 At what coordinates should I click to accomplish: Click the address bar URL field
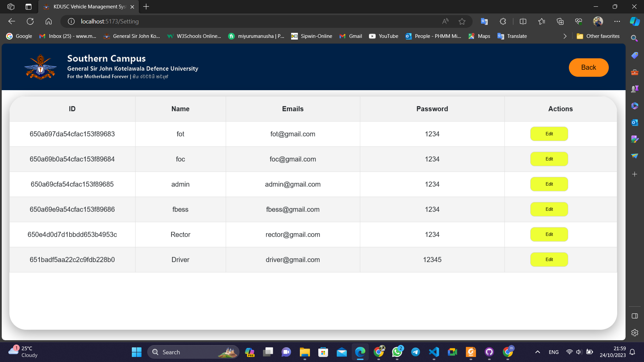coord(235,21)
